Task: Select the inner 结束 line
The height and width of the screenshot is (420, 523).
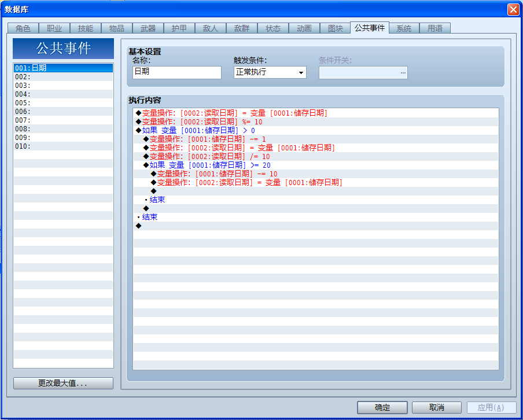Action: pyautogui.click(x=316, y=200)
